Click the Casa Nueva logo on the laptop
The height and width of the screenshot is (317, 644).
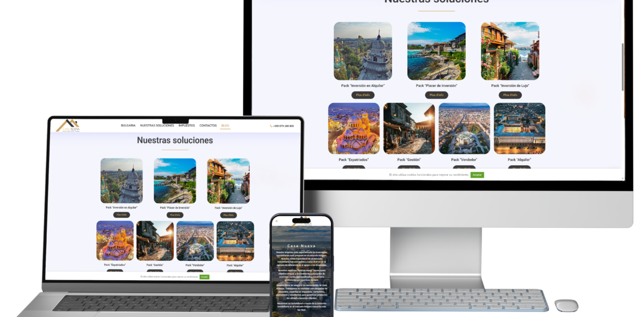(x=68, y=125)
